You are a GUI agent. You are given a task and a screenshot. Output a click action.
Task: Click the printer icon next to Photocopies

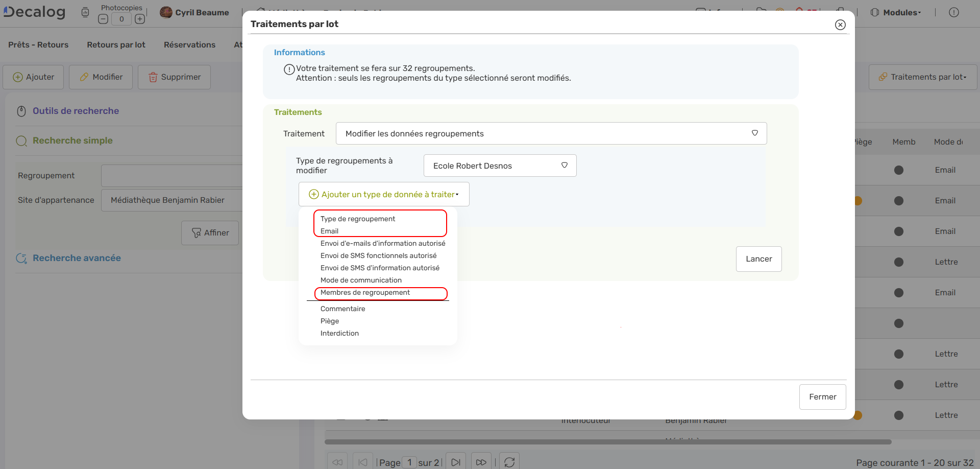pyautogui.click(x=85, y=12)
